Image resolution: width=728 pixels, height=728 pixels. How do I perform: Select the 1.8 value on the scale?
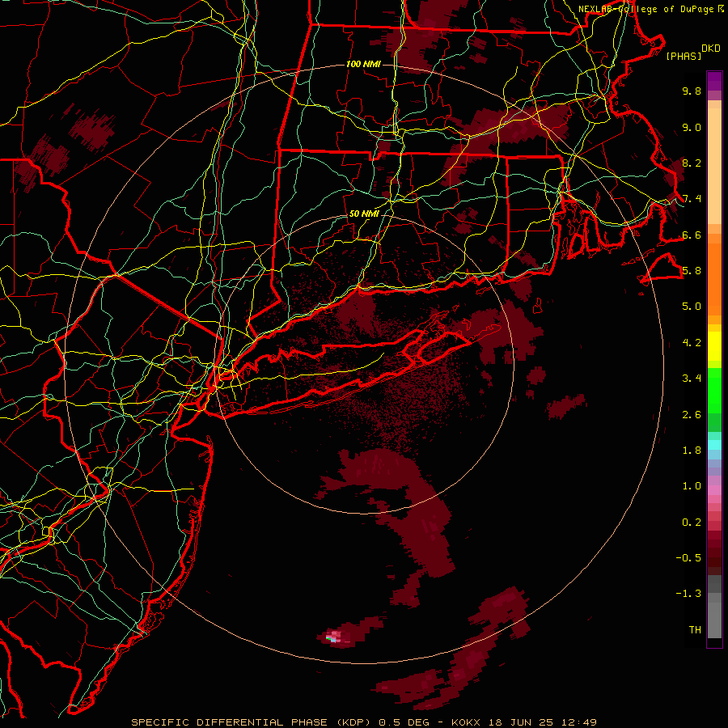pos(692,451)
